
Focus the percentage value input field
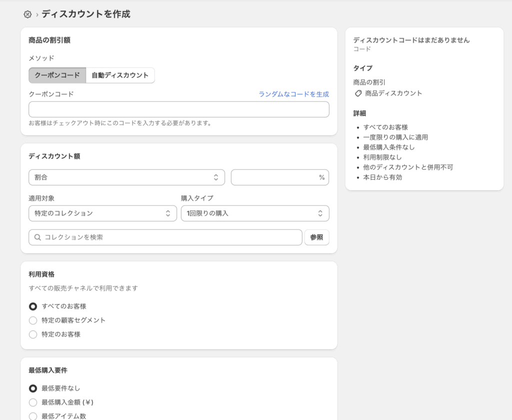274,177
